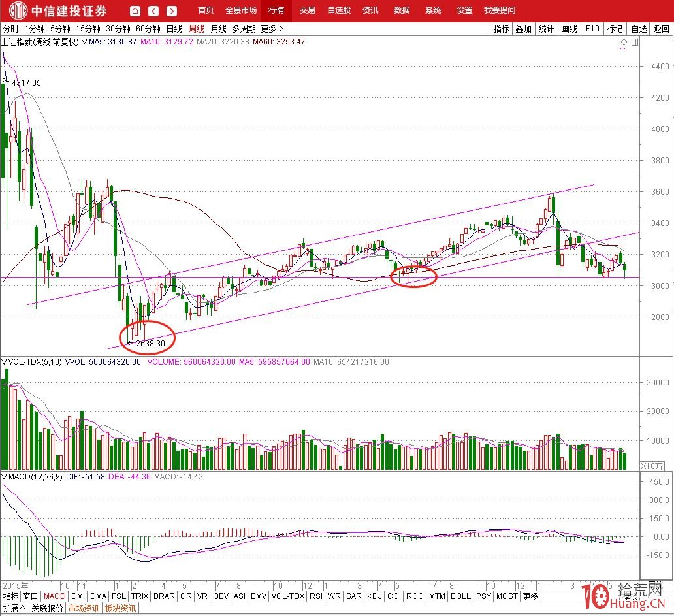Screen dimensions: 674x616
Task: Open 更多 indicators at bottom bar
Action: coord(530,596)
